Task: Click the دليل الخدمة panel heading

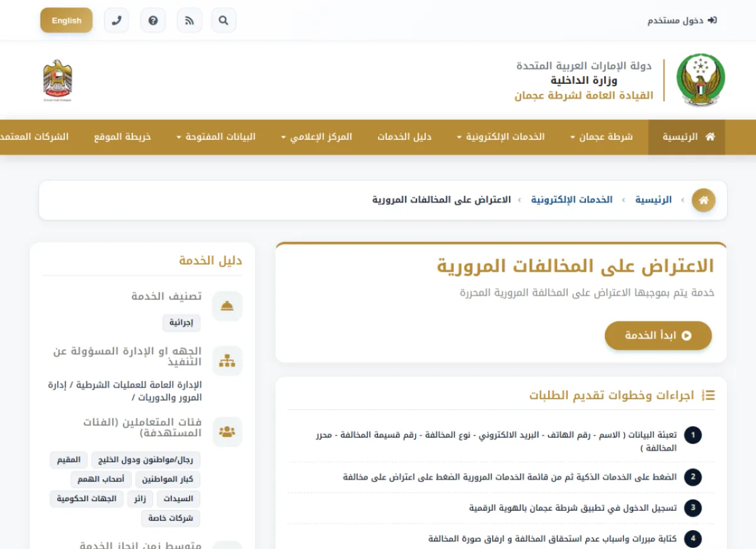Action: pyautogui.click(x=210, y=260)
